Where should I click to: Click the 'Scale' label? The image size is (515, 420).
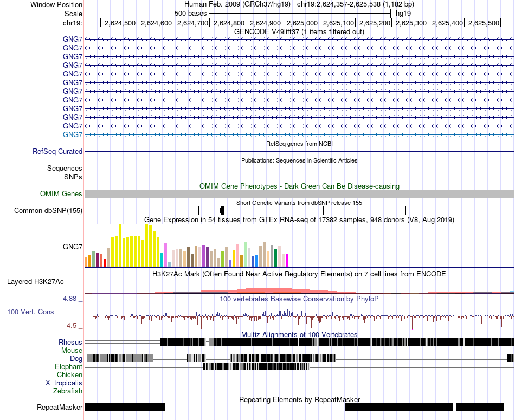coord(73,14)
